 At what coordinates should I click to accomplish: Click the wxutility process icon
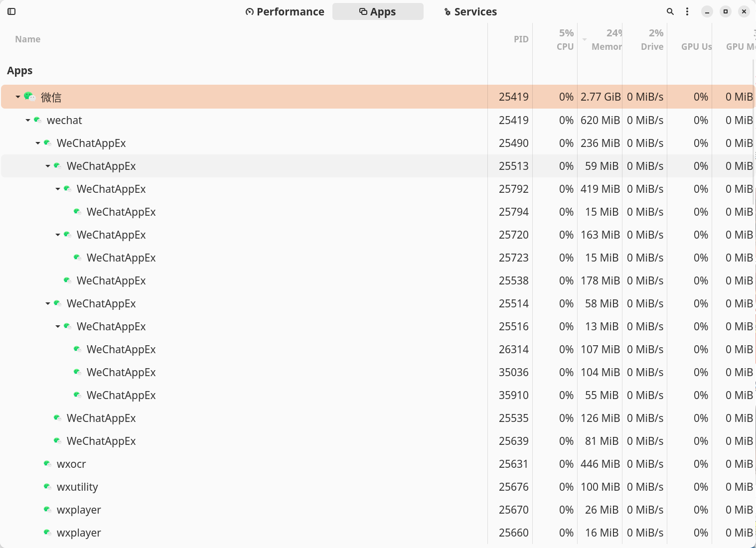coord(47,487)
